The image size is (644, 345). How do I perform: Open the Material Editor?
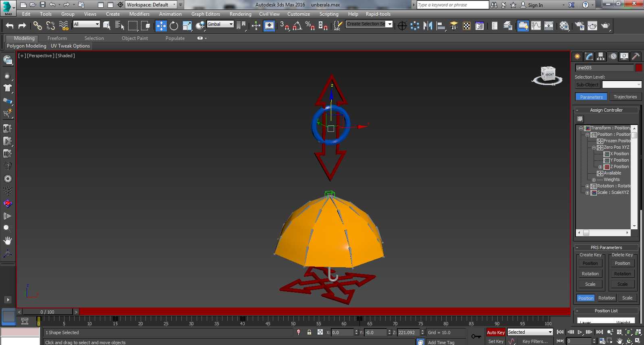[x=564, y=26]
